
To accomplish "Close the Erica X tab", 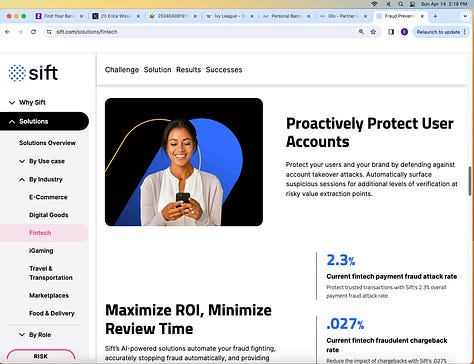I will coord(138,16).
